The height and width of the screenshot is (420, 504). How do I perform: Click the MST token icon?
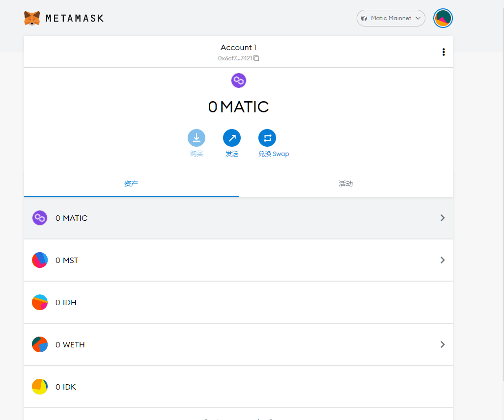point(40,260)
